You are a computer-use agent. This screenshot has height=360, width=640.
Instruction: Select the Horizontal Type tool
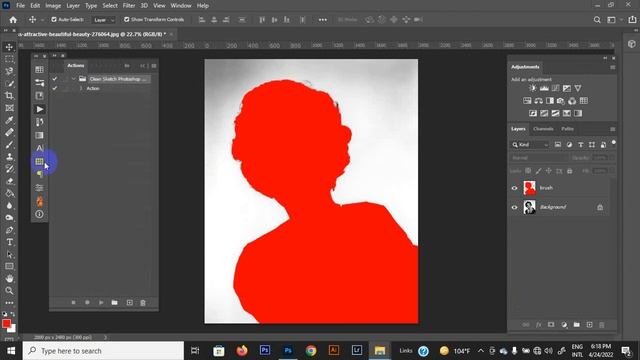(9, 242)
